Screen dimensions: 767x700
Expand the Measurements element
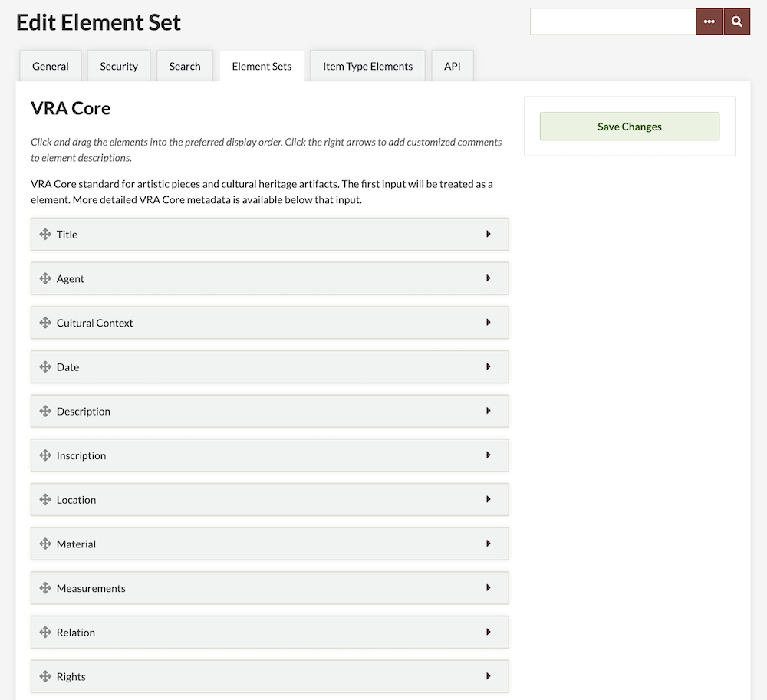[x=489, y=588]
